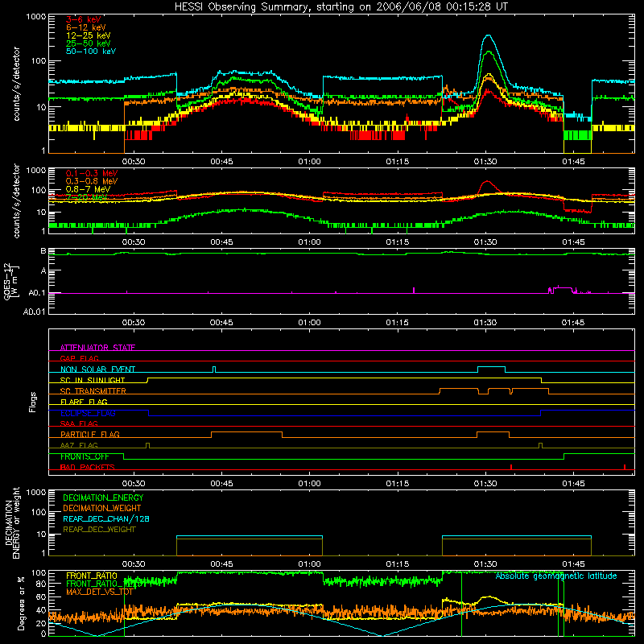Screen dimensions: 644x644
Task: Select the blue ECLIPSE_FLAG label
Action: 88,413
